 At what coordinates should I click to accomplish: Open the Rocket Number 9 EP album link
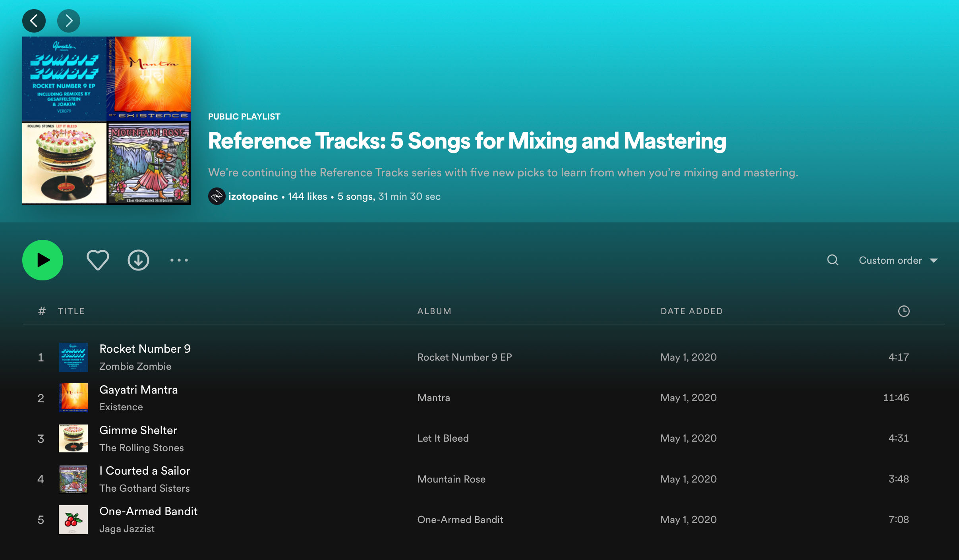[x=464, y=357]
